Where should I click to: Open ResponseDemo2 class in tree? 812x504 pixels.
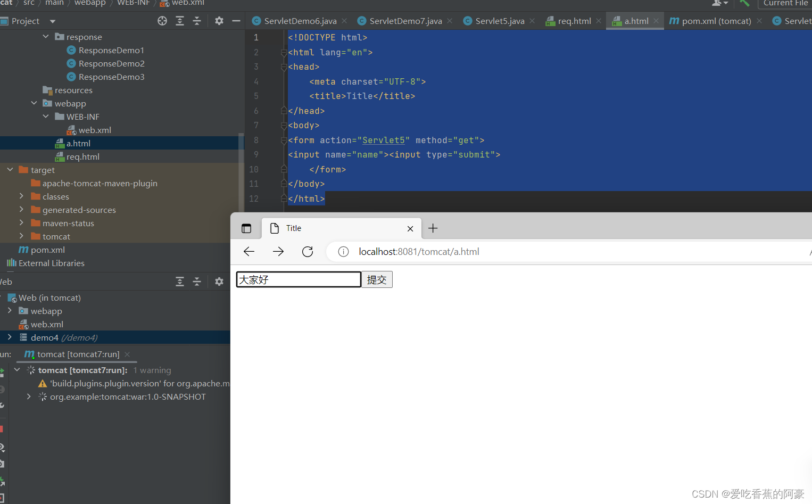point(111,63)
